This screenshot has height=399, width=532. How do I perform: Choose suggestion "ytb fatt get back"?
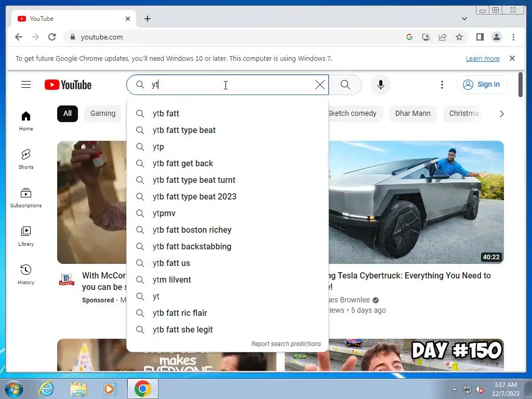(x=228, y=163)
